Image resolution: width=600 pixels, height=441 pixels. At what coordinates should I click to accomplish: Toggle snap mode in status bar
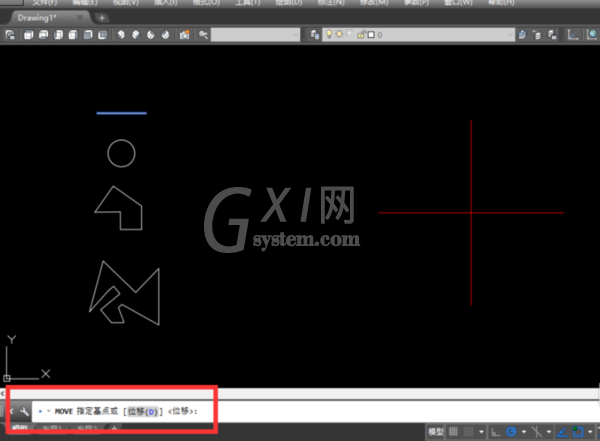click(x=469, y=432)
